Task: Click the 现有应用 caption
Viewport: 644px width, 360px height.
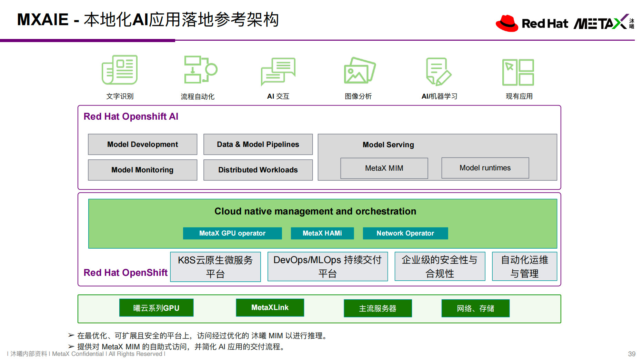Action: pos(519,97)
